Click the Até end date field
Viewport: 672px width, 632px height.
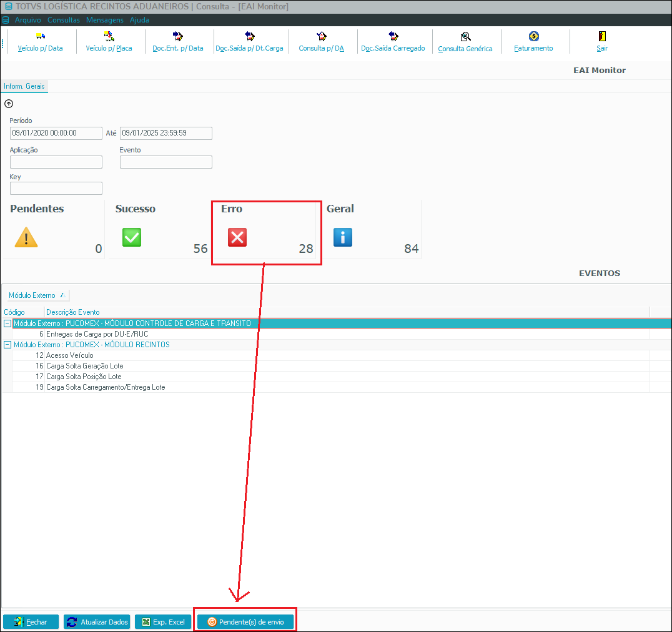[166, 133]
